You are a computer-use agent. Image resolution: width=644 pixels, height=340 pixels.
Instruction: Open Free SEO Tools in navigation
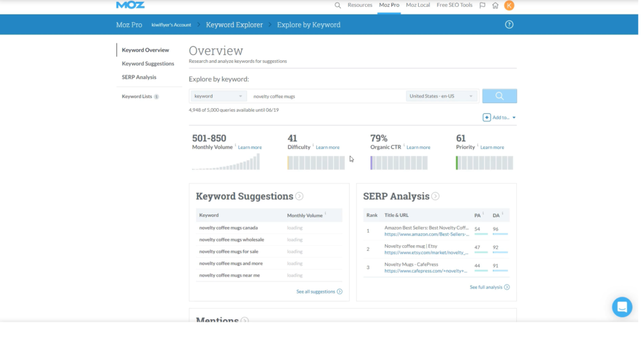click(x=454, y=5)
